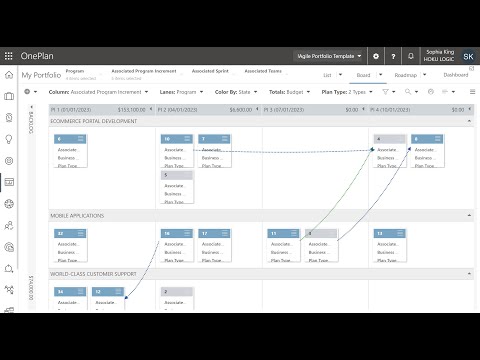This screenshot has height=360, width=480.
Task: Open the Column Associated Program Increment dropdown
Action: point(98,92)
